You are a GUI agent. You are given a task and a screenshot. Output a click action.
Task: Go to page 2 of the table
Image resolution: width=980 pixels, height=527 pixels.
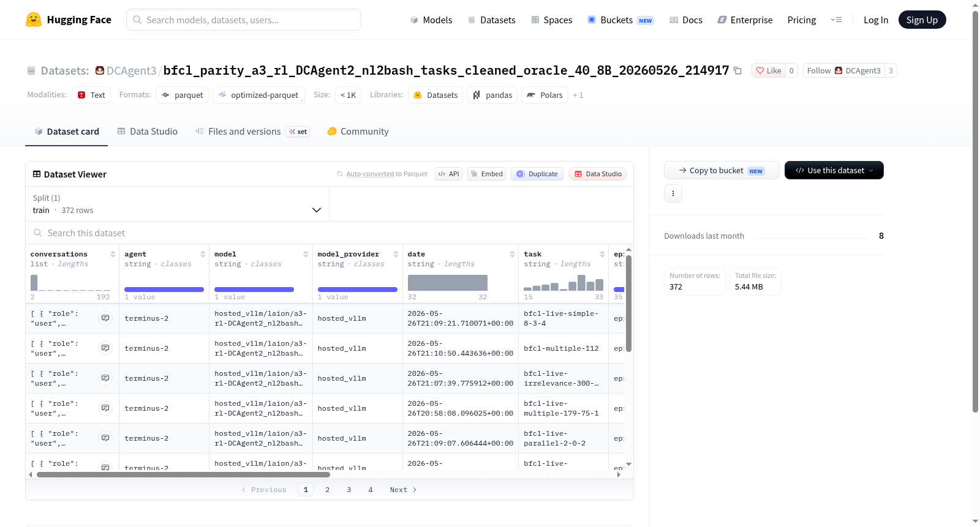328,490
